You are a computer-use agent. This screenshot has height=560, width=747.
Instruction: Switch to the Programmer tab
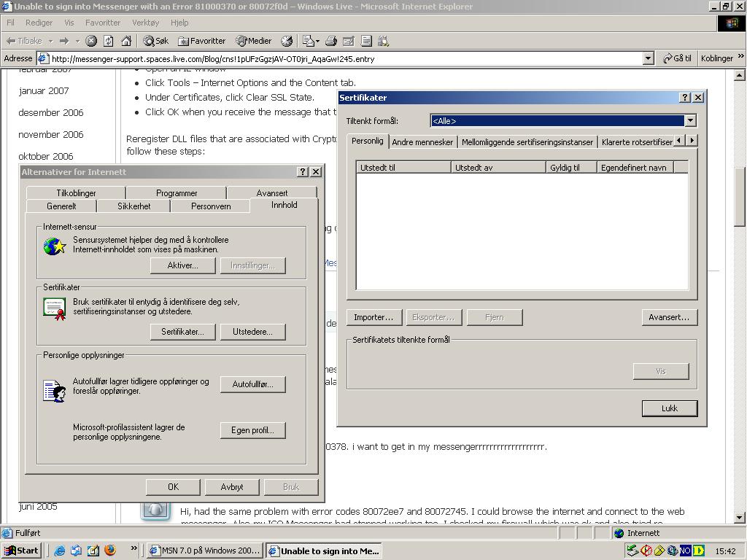click(177, 192)
